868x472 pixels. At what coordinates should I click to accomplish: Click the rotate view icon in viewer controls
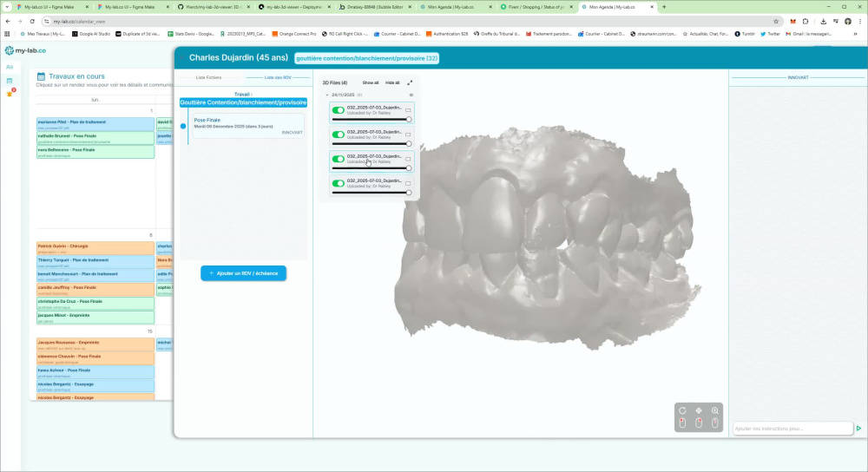coord(682,410)
